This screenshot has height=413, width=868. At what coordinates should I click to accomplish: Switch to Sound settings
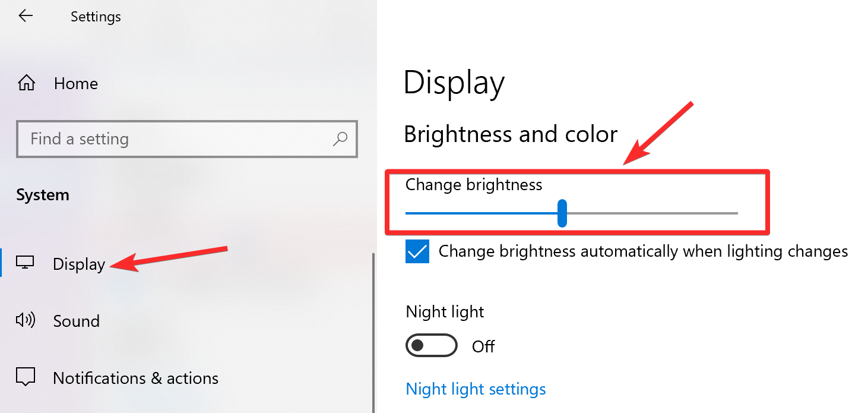(x=76, y=321)
